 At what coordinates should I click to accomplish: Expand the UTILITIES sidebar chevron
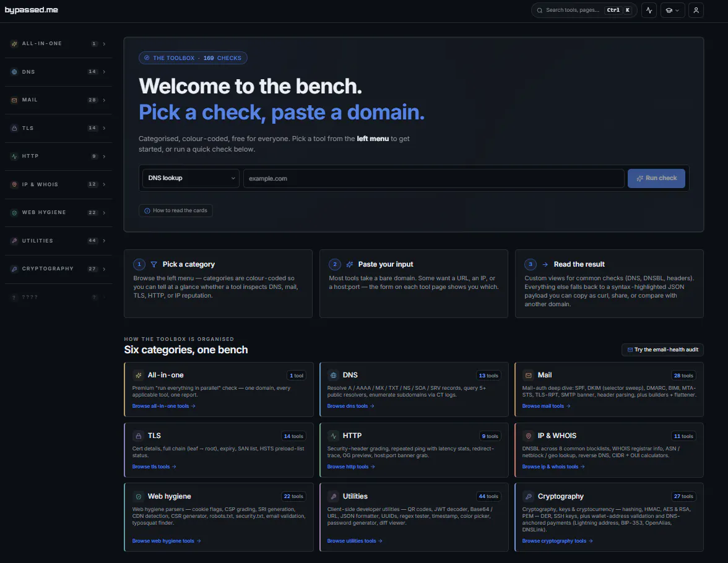104,241
